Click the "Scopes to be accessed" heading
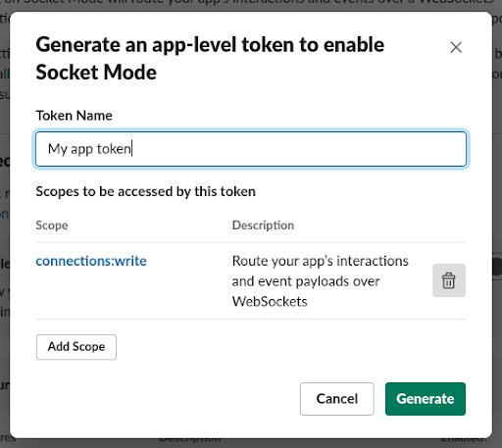Image resolution: width=502 pixels, height=448 pixels. pos(145,191)
